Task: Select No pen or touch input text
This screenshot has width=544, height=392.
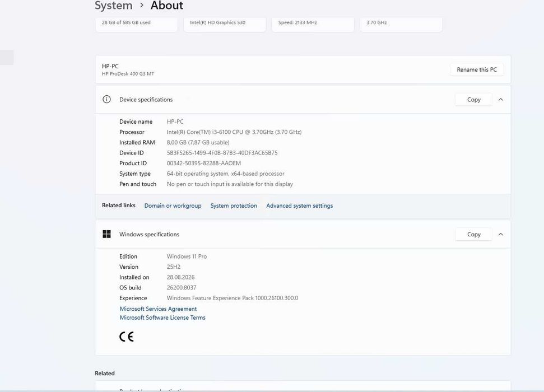Action: [x=230, y=184]
